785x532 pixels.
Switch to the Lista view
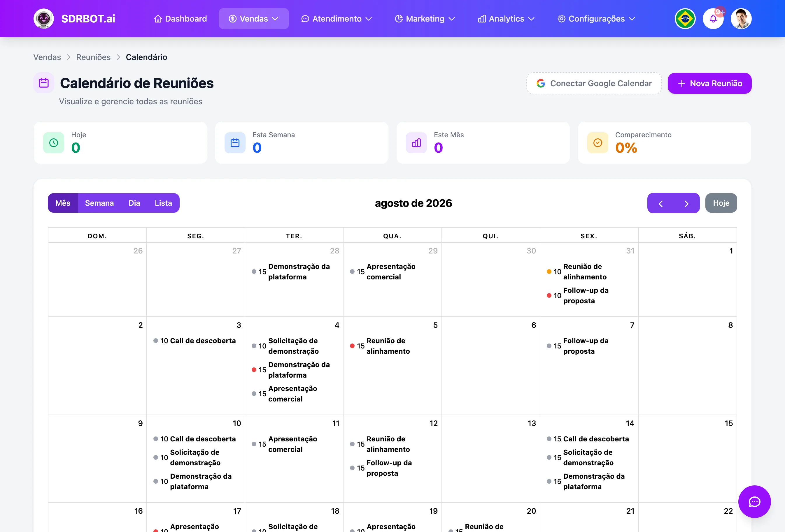pos(164,203)
